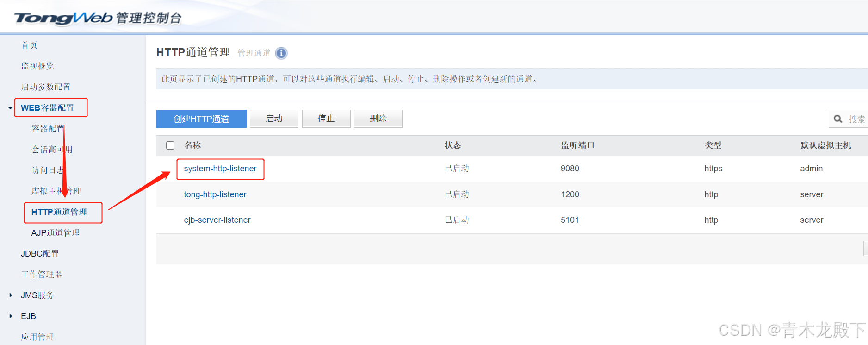Select AJP通道管理 in the sidebar

click(x=56, y=232)
